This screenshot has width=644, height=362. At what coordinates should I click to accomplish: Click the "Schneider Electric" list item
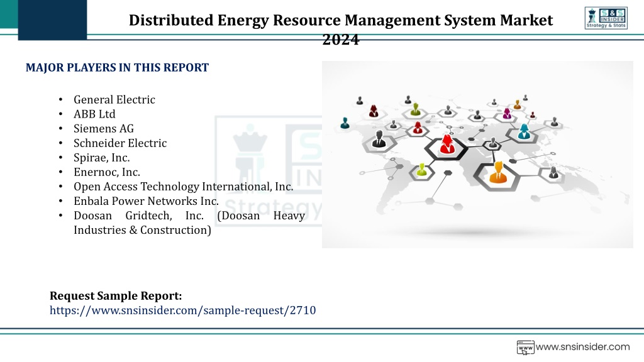pyautogui.click(x=120, y=143)
